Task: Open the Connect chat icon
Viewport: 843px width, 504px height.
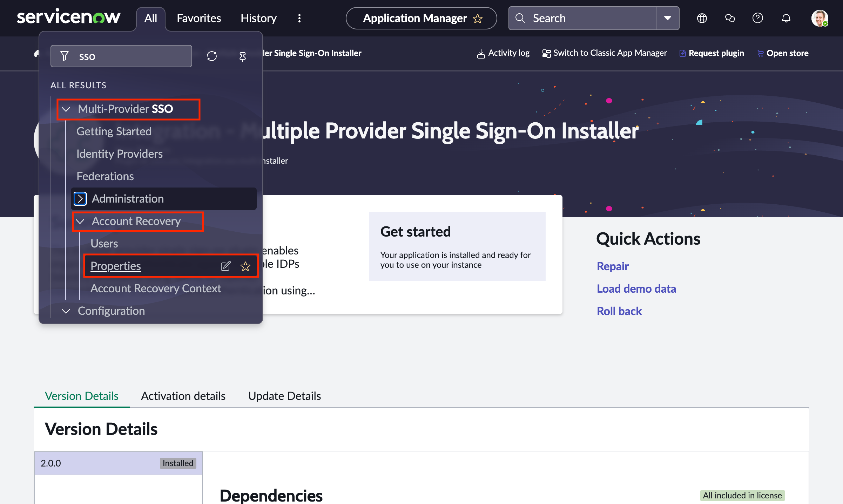Action: pyautogui.click(x=730, y=18)
